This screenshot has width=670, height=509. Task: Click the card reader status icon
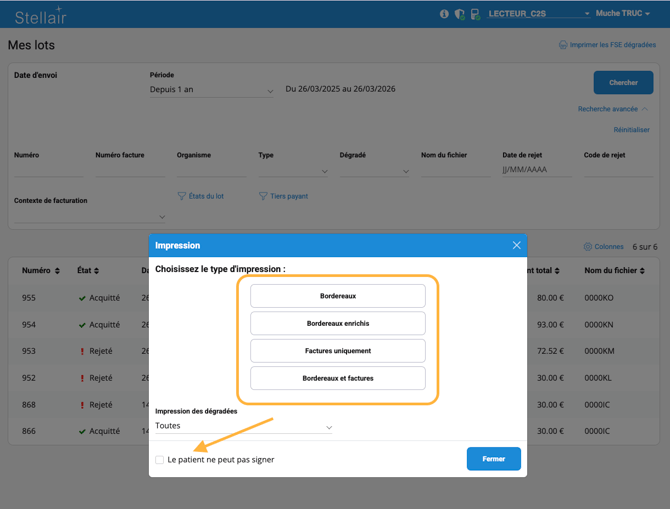(475, 14)
